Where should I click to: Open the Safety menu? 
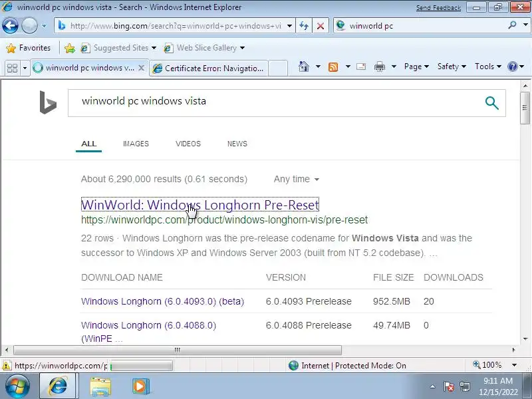coord(452,66)
